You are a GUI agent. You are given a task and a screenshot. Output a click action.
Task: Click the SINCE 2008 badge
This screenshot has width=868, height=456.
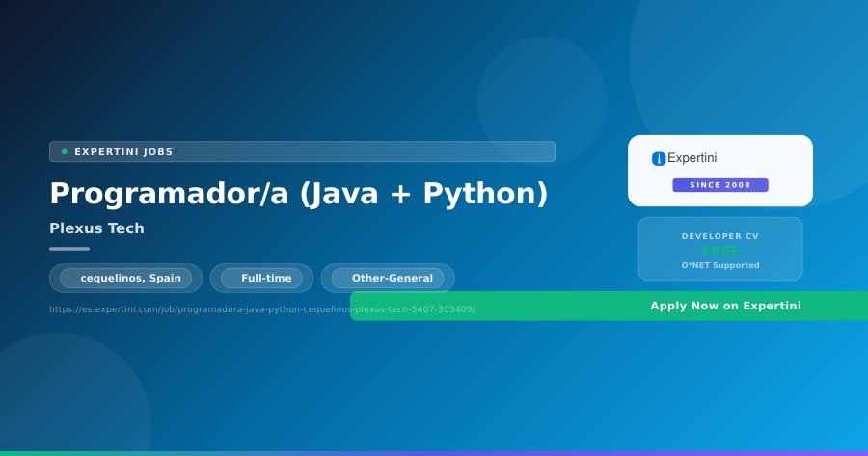pyautogui.click(x=720, y=185)
